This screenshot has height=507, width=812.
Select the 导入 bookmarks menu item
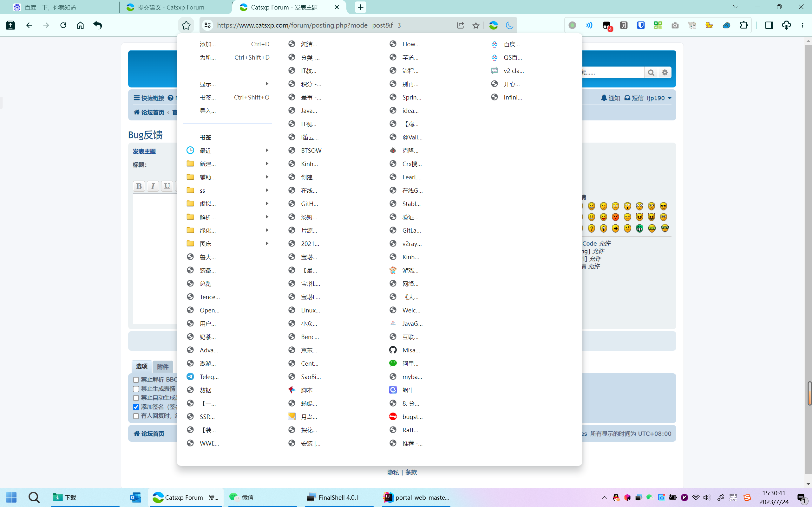point(208,111)
